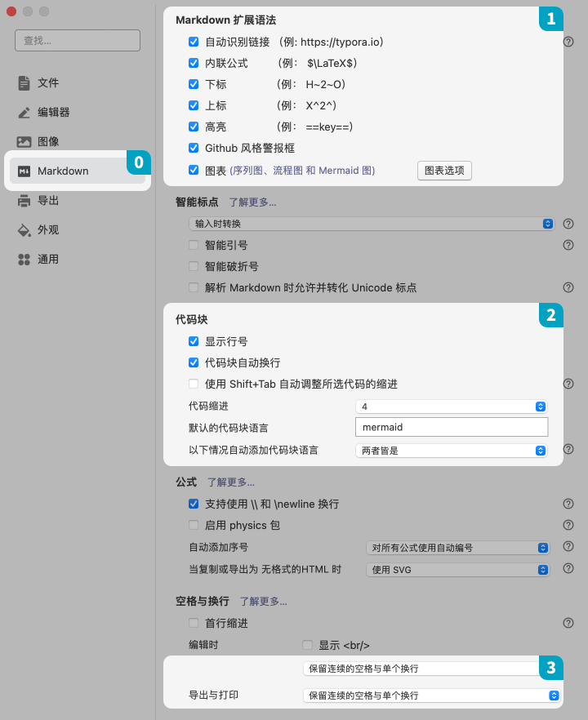Open 了解更多 link beside 空格与换行
Image resolution: width=588 pixels, height=720 pixels.
coord(264,601)
